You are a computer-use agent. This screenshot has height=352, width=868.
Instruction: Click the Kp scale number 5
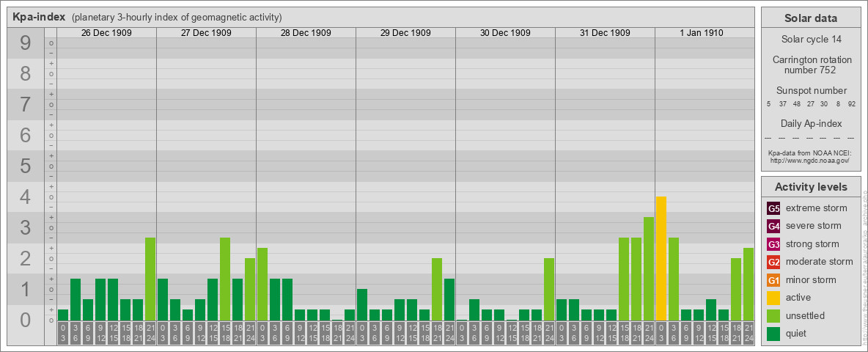click(25, 166)
